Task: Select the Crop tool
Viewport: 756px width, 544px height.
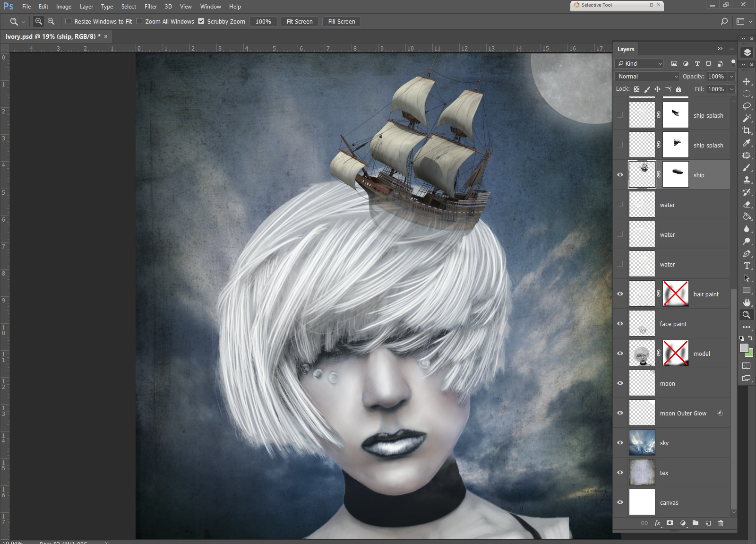Action: coord(747,130)
